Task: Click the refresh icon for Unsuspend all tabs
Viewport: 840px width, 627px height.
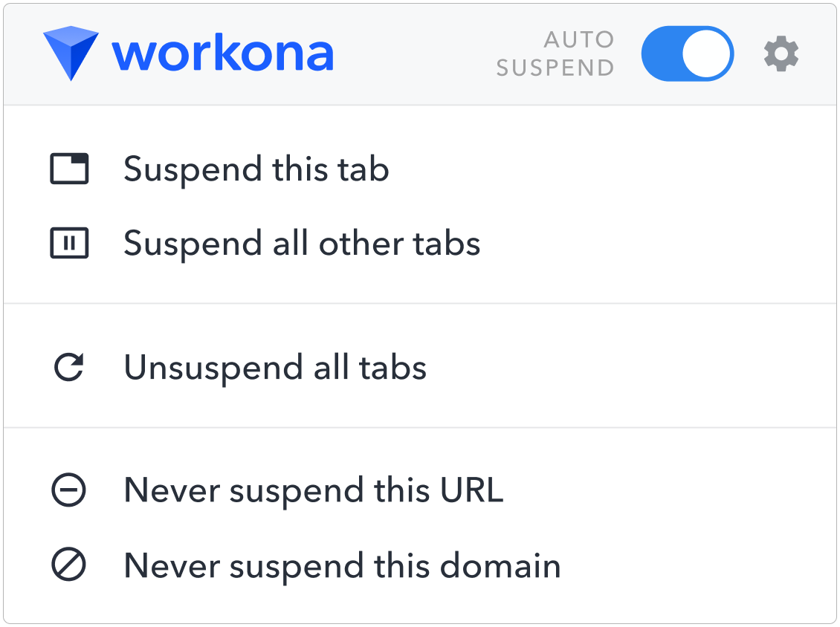Action: tap(68, 367)
